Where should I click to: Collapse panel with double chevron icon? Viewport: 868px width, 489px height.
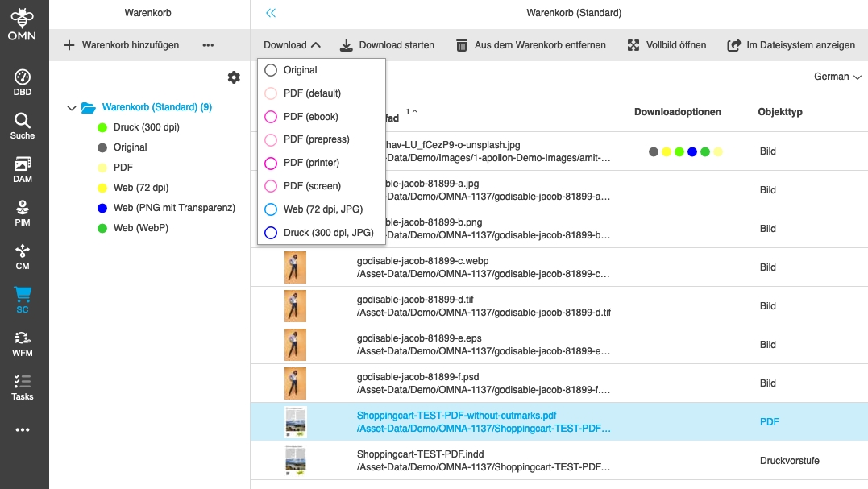coord(271,13)
